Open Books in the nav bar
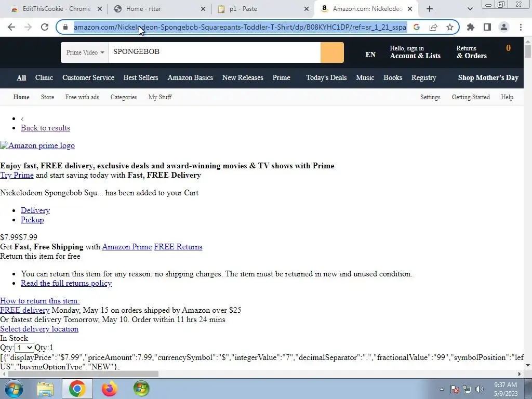The image size is (532, 399). pos(393,78)
